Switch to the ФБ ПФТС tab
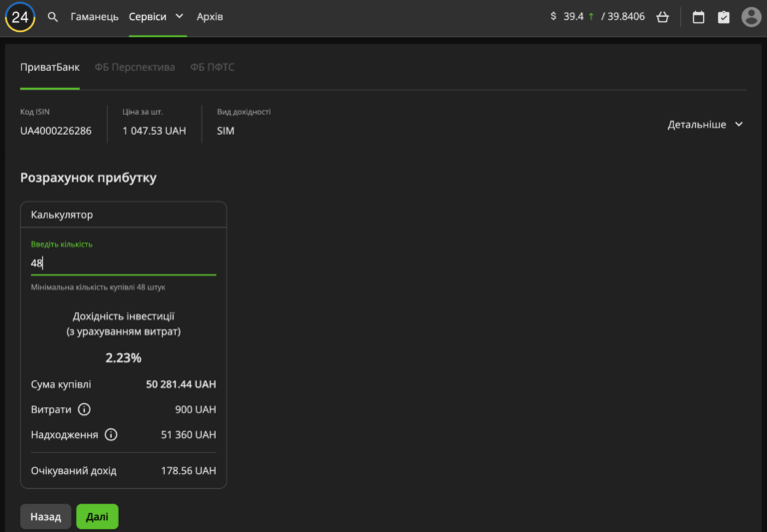The height and width of the screenshot is (532, 767). (213, 67)
